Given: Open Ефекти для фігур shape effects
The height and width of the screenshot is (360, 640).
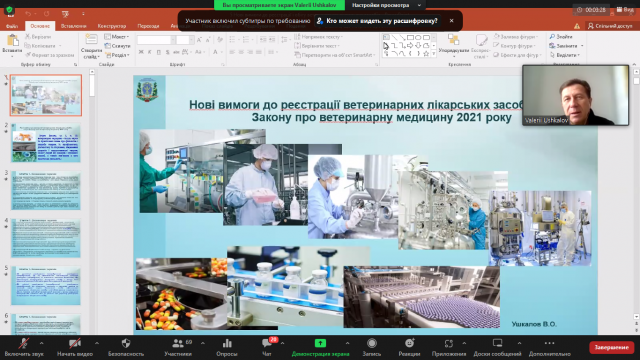Looking at the screenshot, I should point(517,55).
